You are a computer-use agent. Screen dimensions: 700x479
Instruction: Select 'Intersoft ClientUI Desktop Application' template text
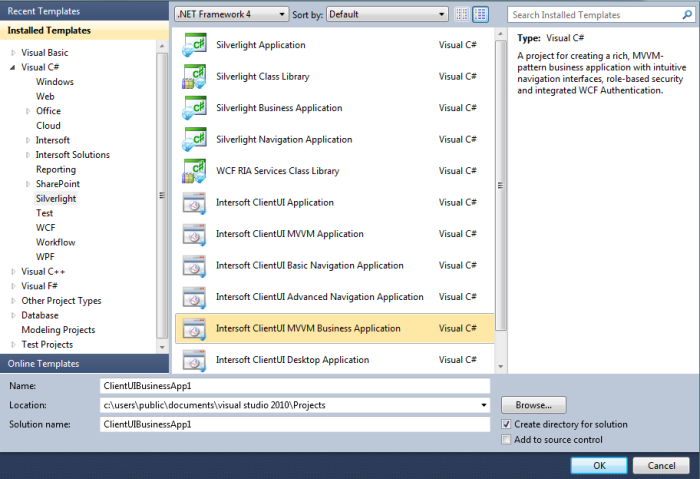point(292,360)
